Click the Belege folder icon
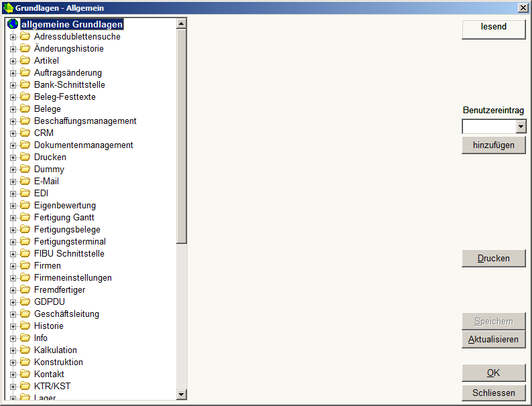Screen dimensions: 532x406 (x=25, y=109)
